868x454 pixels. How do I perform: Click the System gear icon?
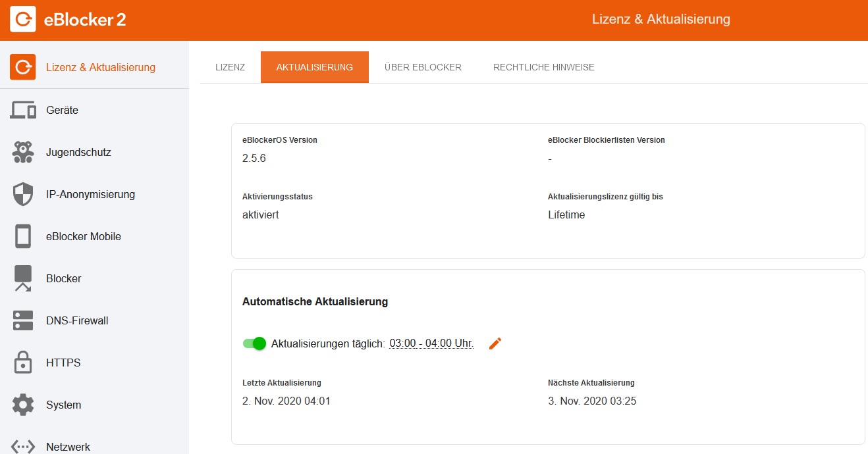click(23, 405)
